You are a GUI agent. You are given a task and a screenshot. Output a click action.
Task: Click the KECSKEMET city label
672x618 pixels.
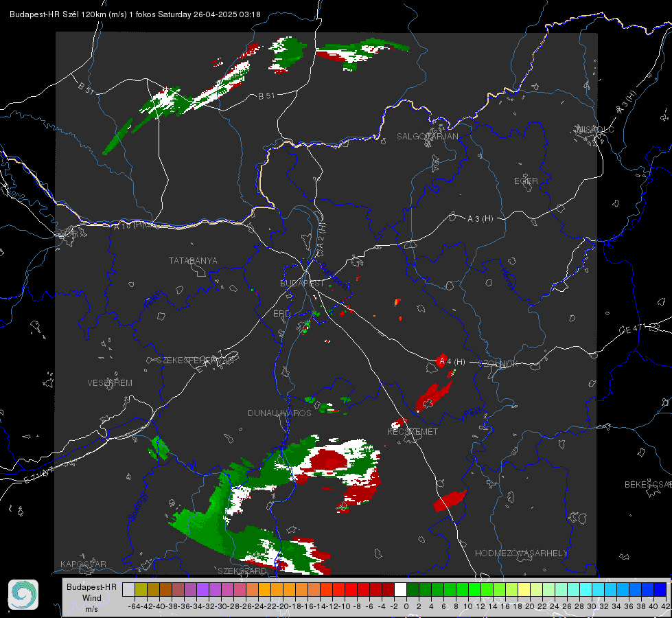point(413,432)
